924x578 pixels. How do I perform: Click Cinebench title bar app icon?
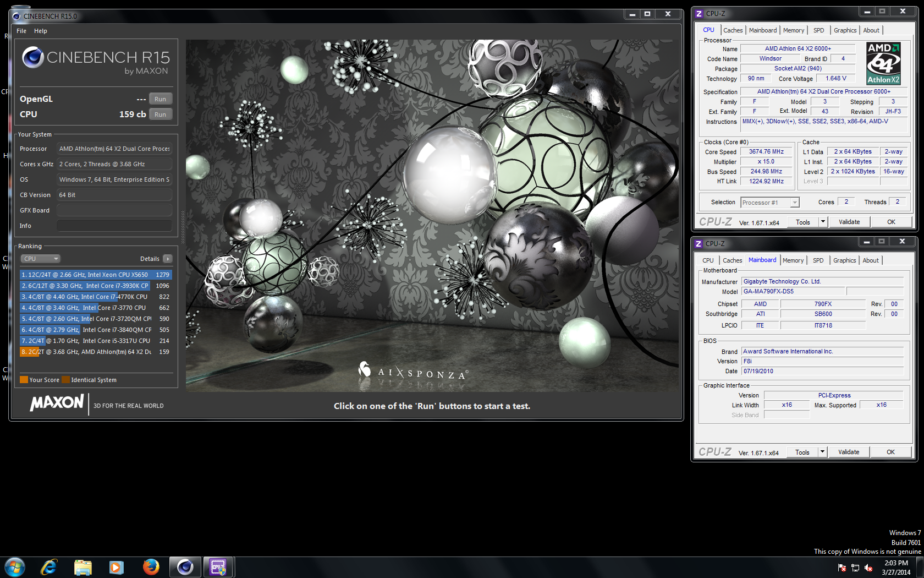click(16, 16)
